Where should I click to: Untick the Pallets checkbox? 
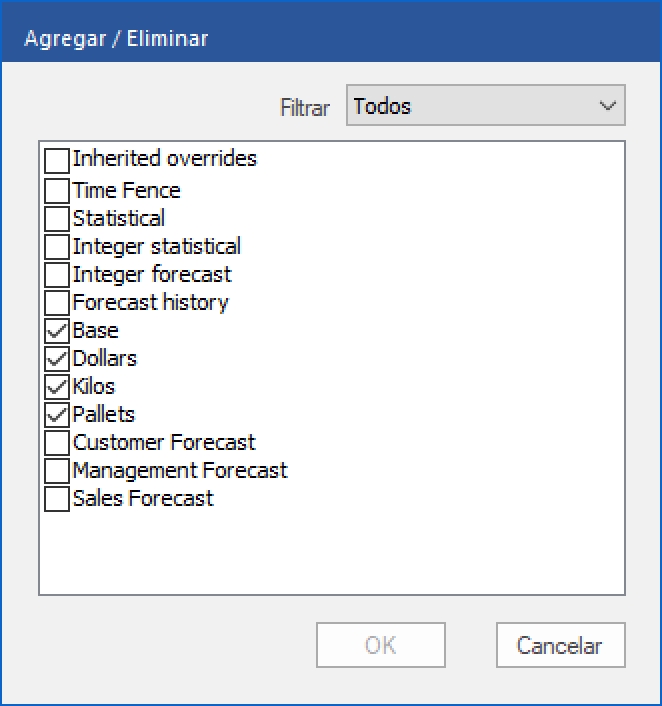[x=57, y=415]
